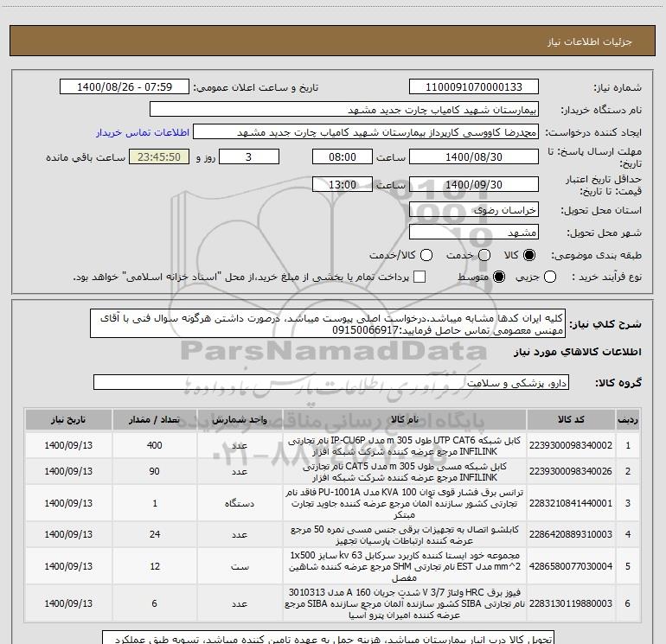This screenshot has height=644, width=666.
Task: Open the buyer contact info link
Action: point(143,132)
